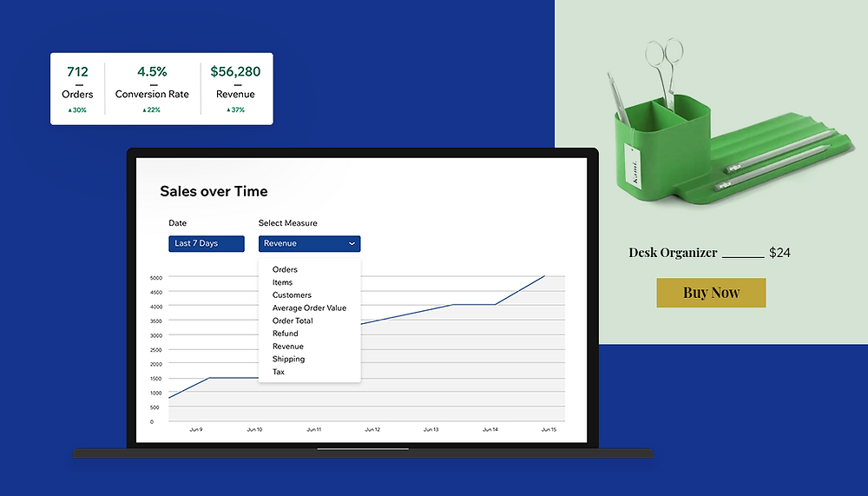868x496 pixels.
Task: Select Revenue entry in the open list
Action: tap(288, 346)
